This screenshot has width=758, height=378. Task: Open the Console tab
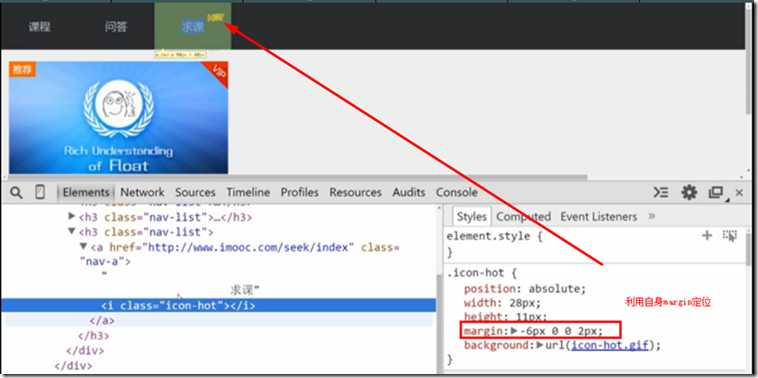[457, 192]
